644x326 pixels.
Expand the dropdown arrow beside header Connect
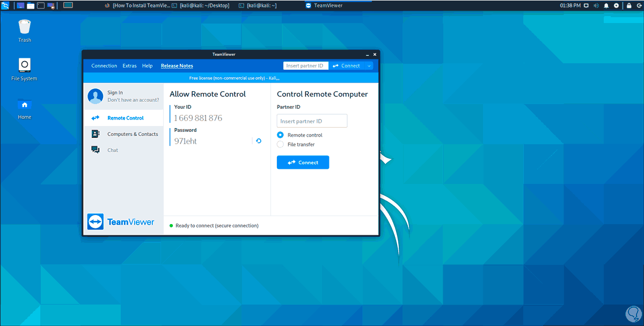(369, 66)
